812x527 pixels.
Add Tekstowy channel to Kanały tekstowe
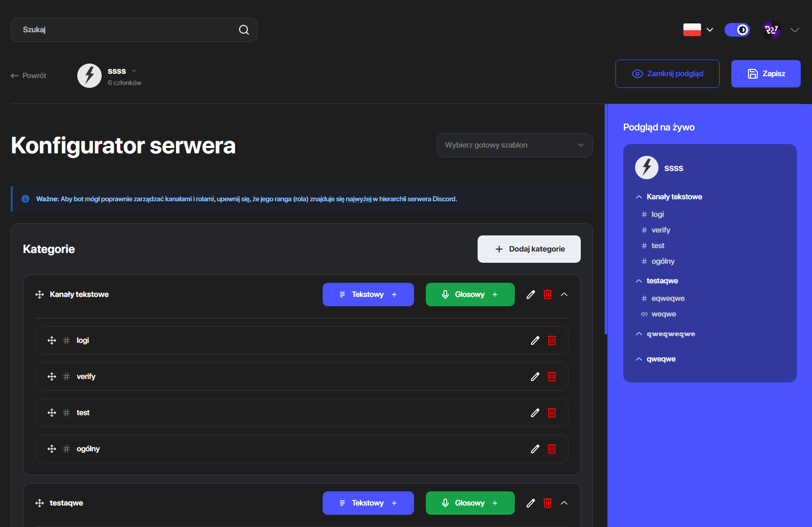click(368, 295)
